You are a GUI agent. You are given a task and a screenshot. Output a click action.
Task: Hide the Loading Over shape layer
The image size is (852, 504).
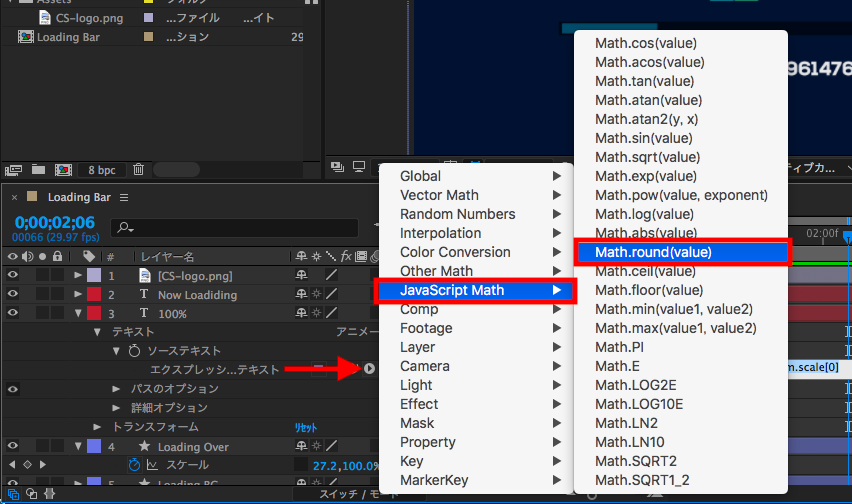13,446
